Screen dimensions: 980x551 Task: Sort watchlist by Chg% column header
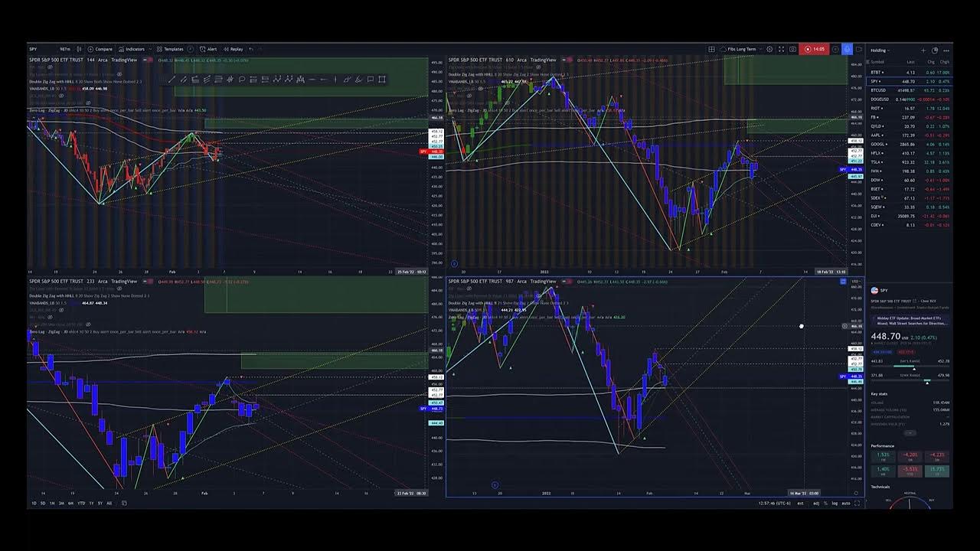click(x=945, y=62)
